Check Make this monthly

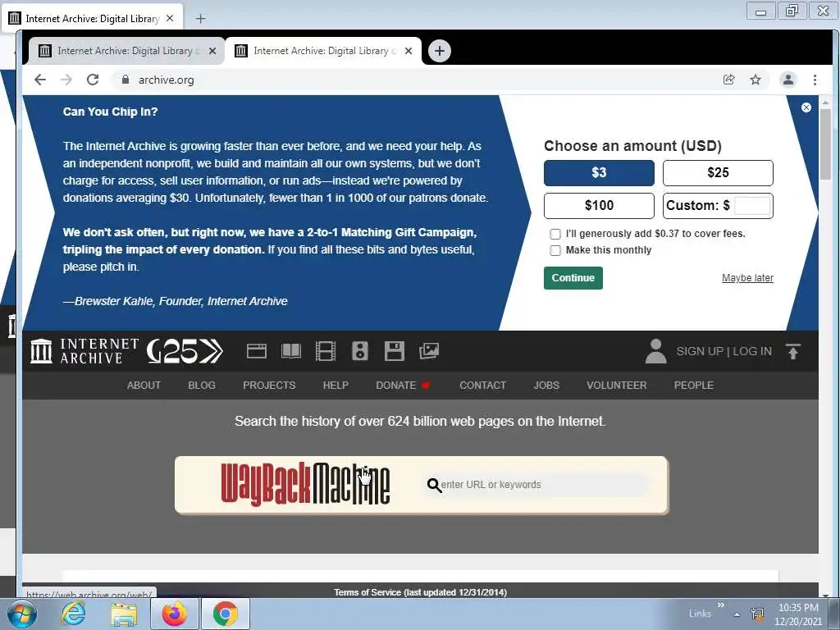pos(555,251)
